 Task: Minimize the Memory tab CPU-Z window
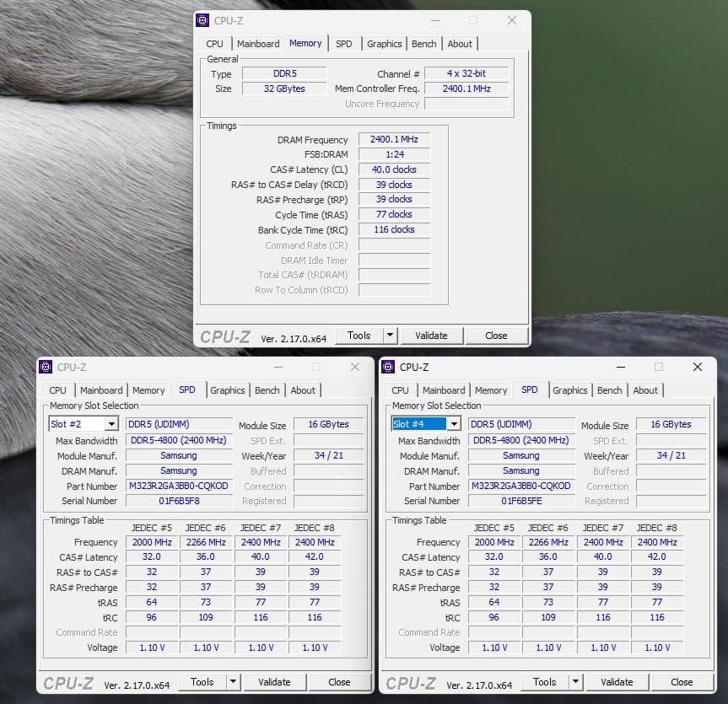[x=435, y=20]
